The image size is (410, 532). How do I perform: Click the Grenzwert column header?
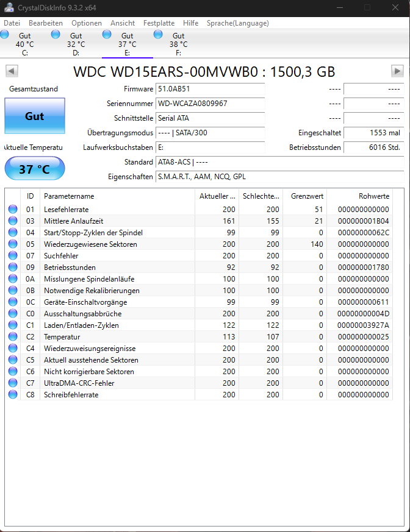coord(305,196)
